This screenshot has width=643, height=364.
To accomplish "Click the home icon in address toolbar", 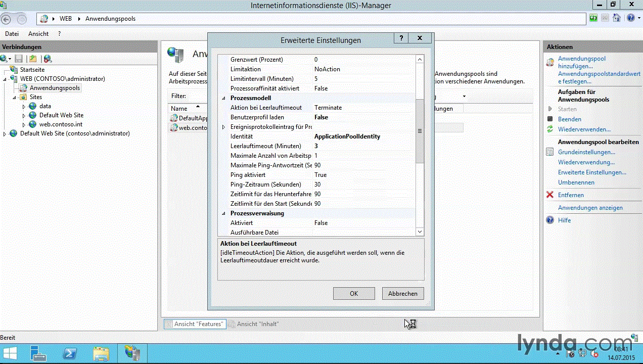I will tap(616, 18).
